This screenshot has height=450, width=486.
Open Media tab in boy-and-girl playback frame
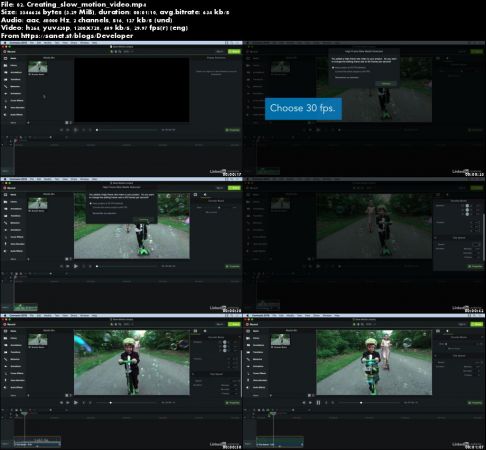click(253, 331)
